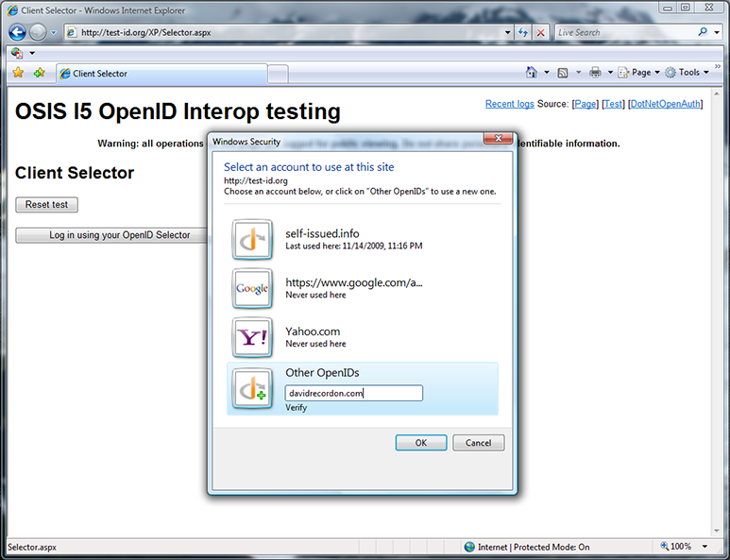The height and width of the screenshot is (560, 730).
Task: Open the zoom level dropdown at 100%
Action: tap(692, 547)
